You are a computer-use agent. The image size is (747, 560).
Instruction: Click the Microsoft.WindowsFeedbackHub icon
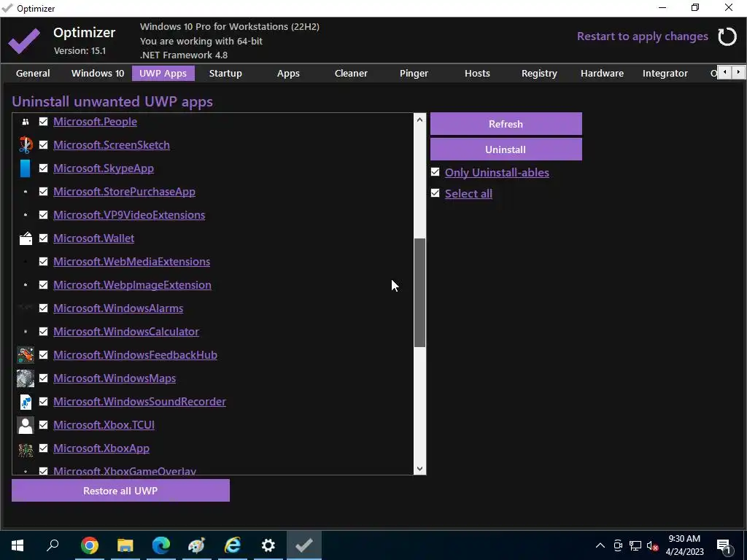click(x=26, y=355)
